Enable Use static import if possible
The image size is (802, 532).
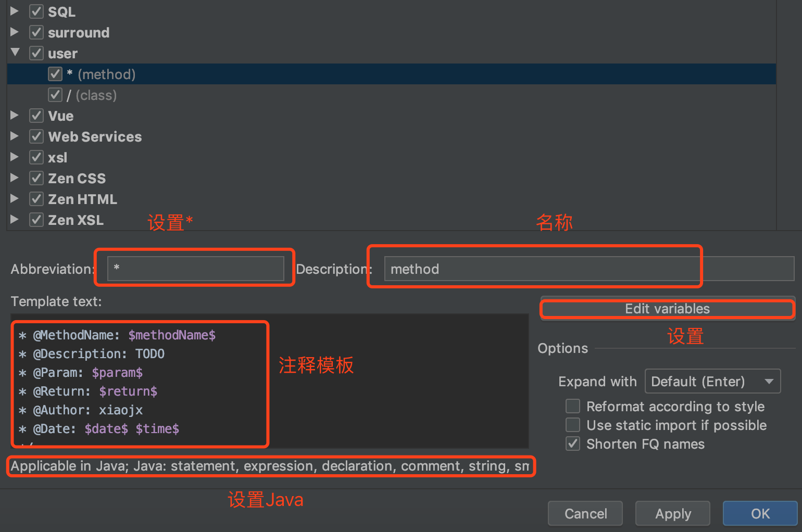point(573,425)
